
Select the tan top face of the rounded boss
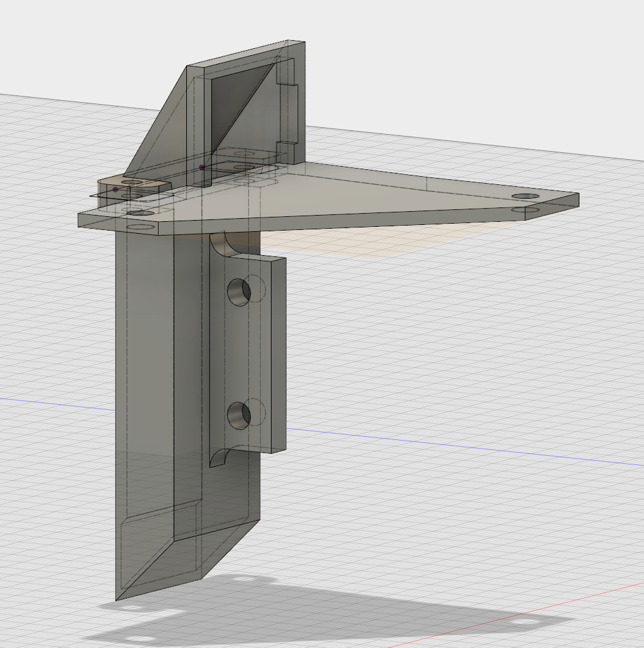[x=132, y=182]
